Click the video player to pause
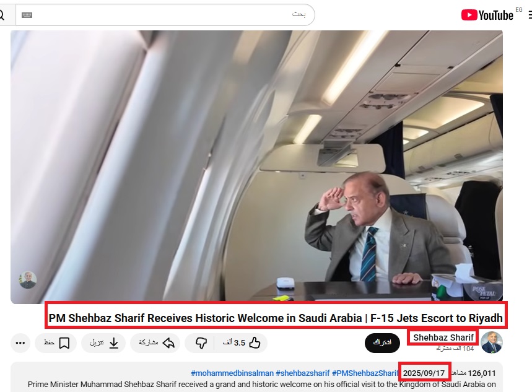 coord(256,167)
